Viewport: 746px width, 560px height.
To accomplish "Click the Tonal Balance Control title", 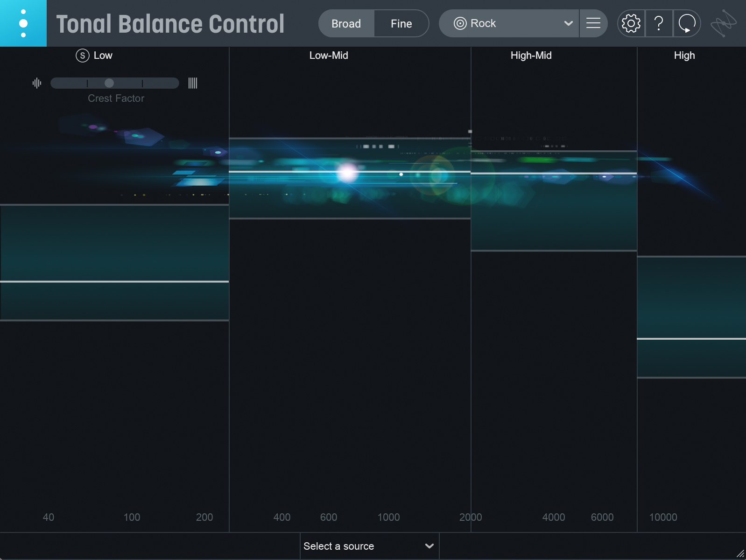I will pos(170,24).
